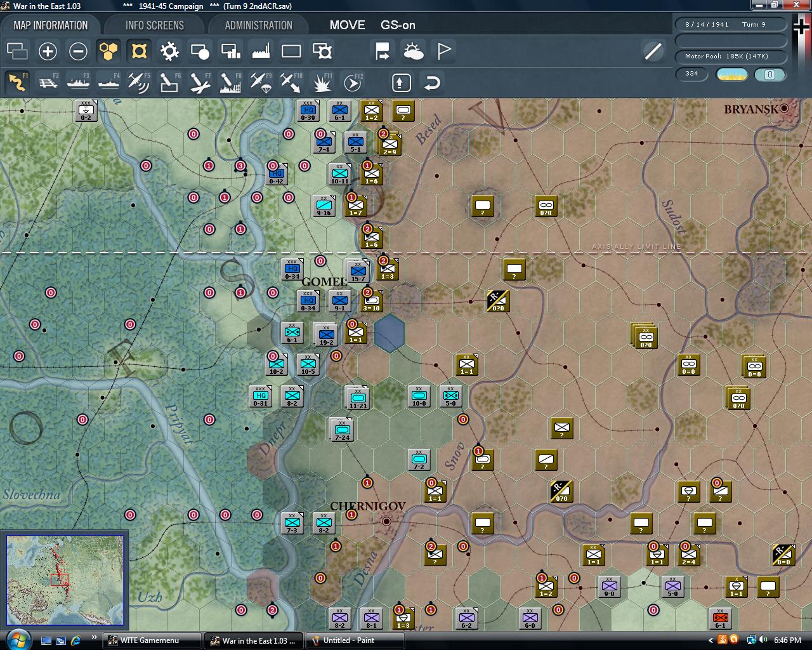Click the teal box showing 0

[x=770, y=74]
